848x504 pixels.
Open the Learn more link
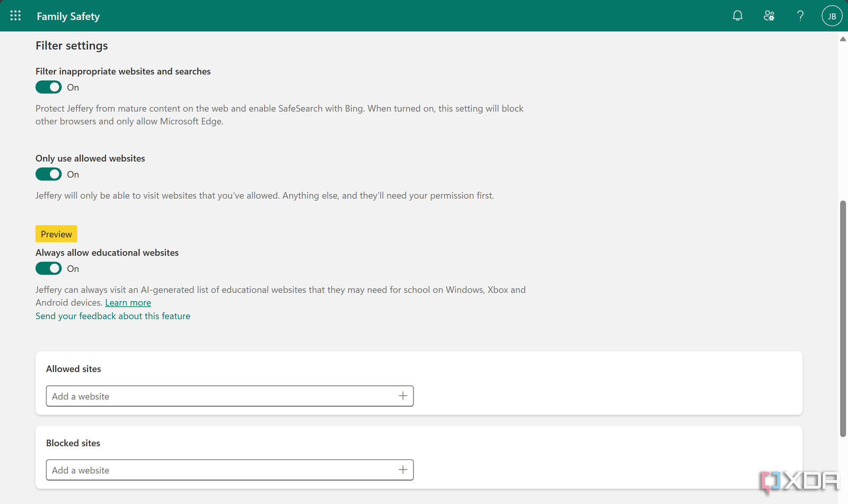coord(128,302)
